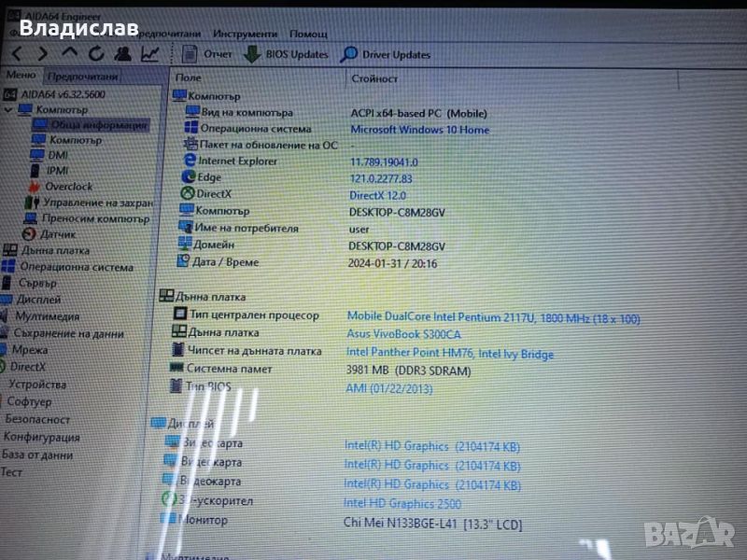Open Driver Updates
Image resolution: width=747 pixels, height=560 pixels.
click(x=386, y=55)
